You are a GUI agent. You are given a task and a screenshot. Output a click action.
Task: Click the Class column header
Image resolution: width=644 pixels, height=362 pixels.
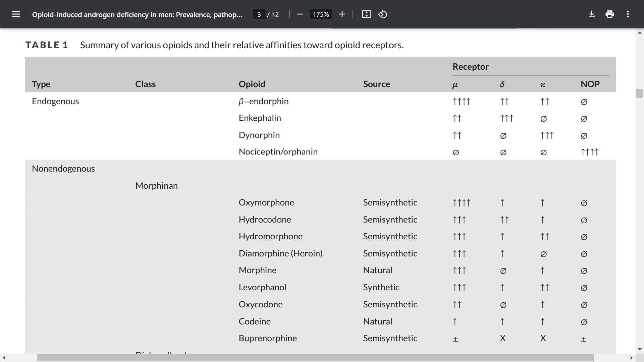(145, 84)
